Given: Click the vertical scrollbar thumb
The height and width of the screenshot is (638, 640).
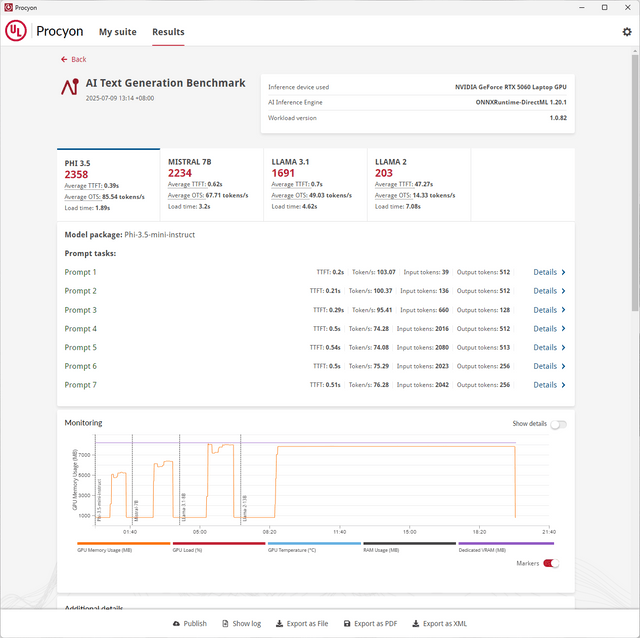Looking at the screenshot, I should click(x=635, y=183).
